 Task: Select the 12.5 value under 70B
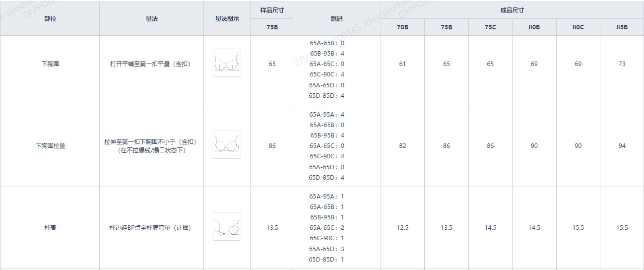pyautogui.click(x=402, y=228)
